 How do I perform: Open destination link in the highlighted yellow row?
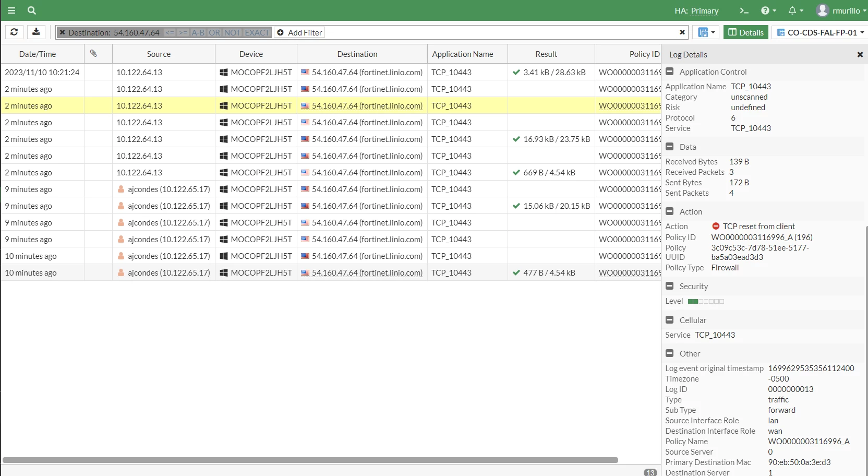[x=367, y=105]
